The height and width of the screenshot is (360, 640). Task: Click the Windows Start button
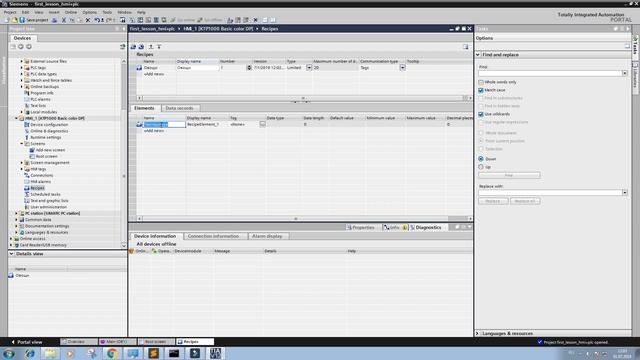[9, 353]
